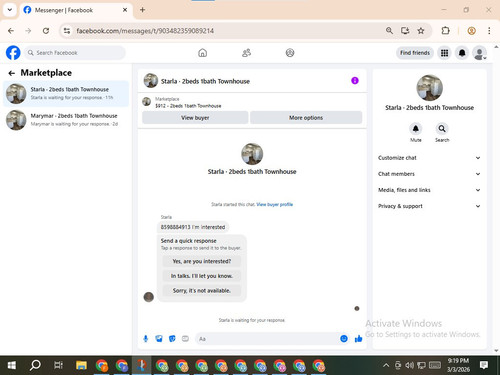Choose a GIF icon
500x375 pixels.
click(x=185, y=339)
